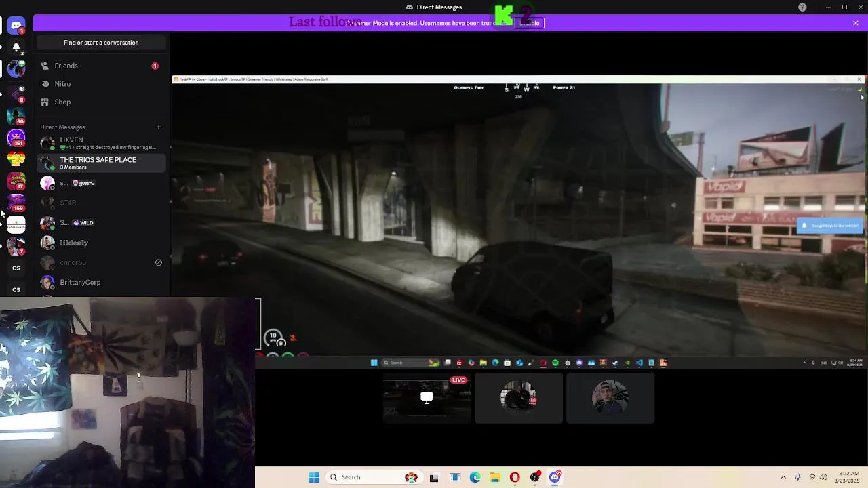Open the server with unread badge 159
Screen dimensions: 868x488
click(x=16, y=203)
